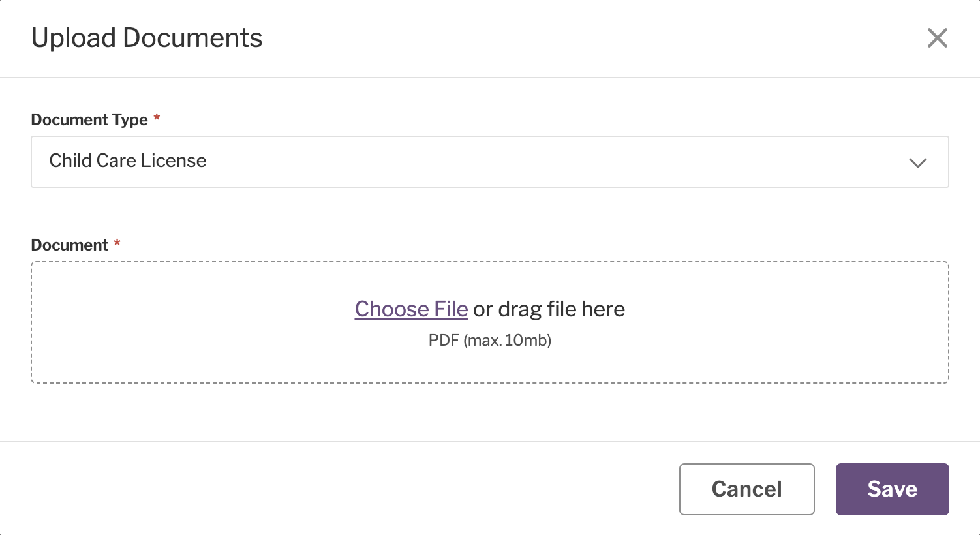The image size is (980, 535).
Task: Close the Upload Documents dialog
Action: tap(937, 38)
